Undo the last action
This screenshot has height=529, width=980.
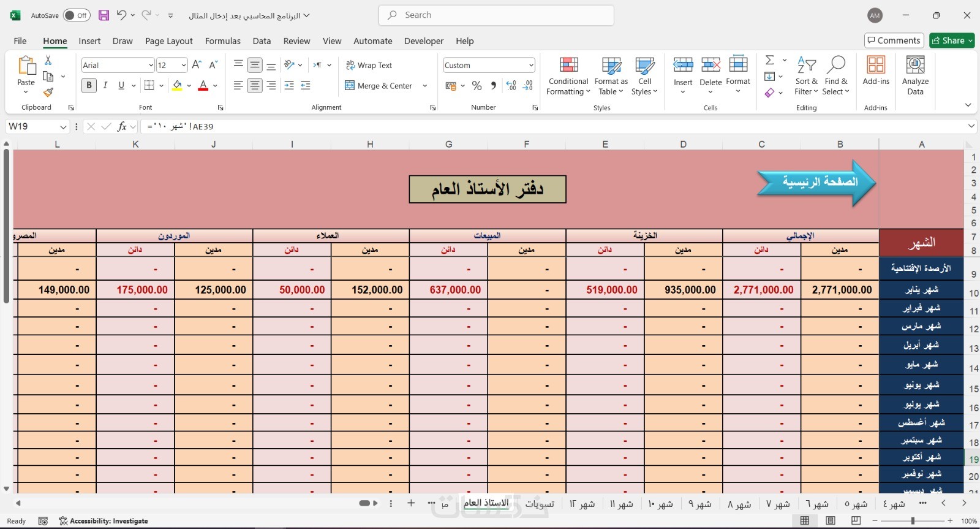pos(121,15)
